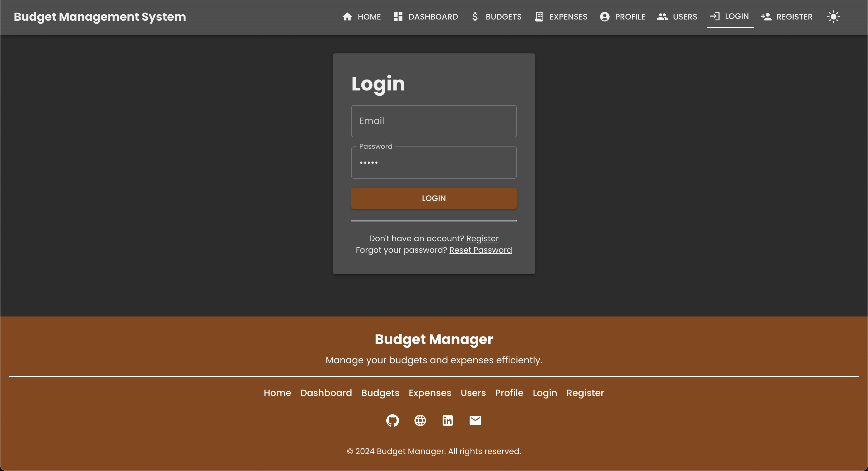Image resolution: width=868 pixels, height=471 pixels.
Task: Click "Manage your budgets and expenses efficiently." text
Action: (x=434, y=360)
